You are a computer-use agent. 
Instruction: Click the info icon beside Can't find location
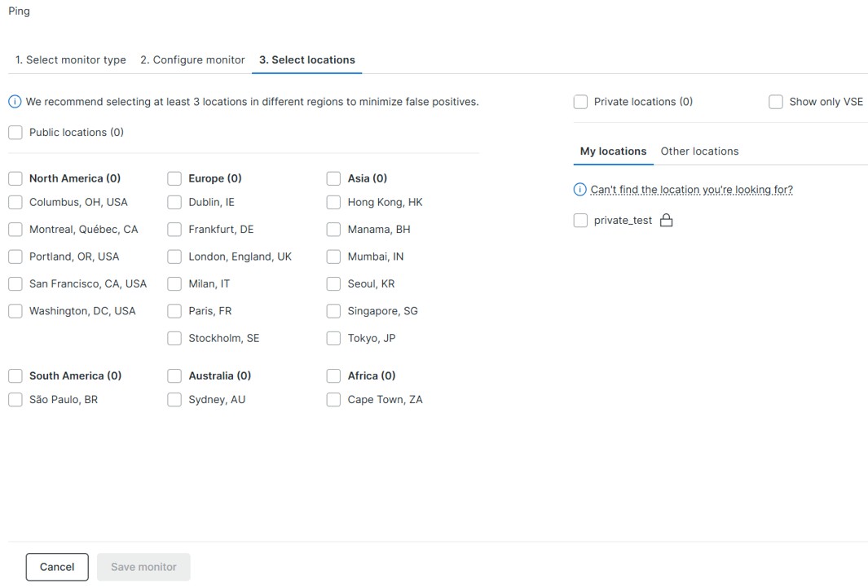(580, 190)
